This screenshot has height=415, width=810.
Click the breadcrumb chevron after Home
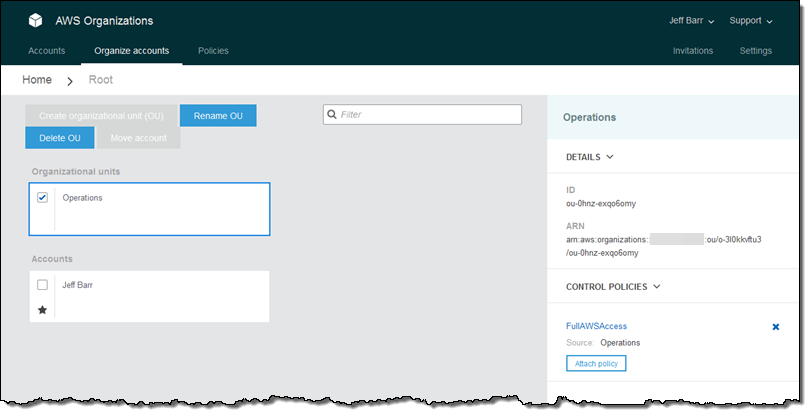70,81
